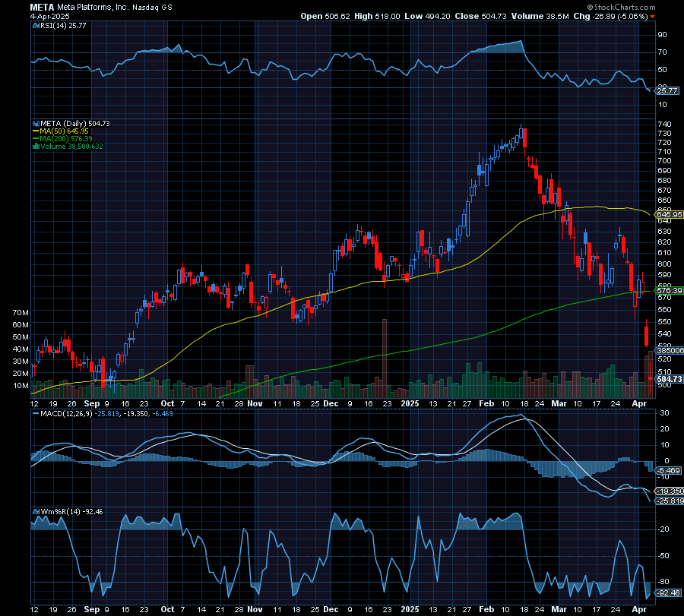Click the -25.819 MACD value label

pos(670,501)
